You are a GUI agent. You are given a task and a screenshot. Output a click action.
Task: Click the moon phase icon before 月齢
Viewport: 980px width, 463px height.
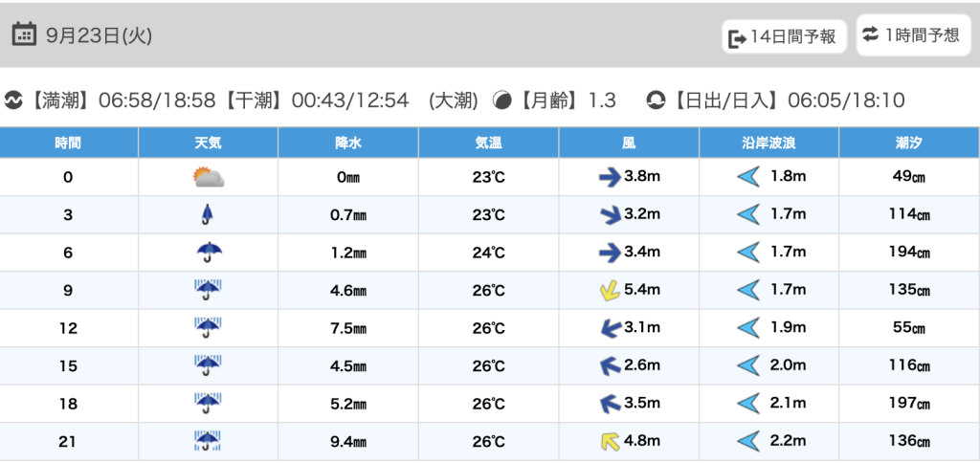click(x=501, y=100)
